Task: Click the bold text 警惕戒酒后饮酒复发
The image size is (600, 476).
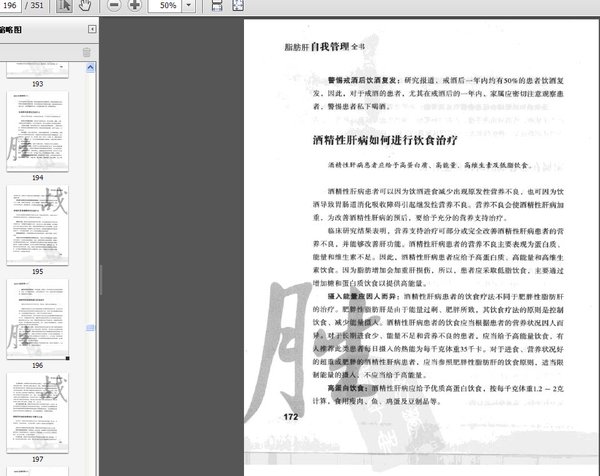Action: tap(364, 80)
